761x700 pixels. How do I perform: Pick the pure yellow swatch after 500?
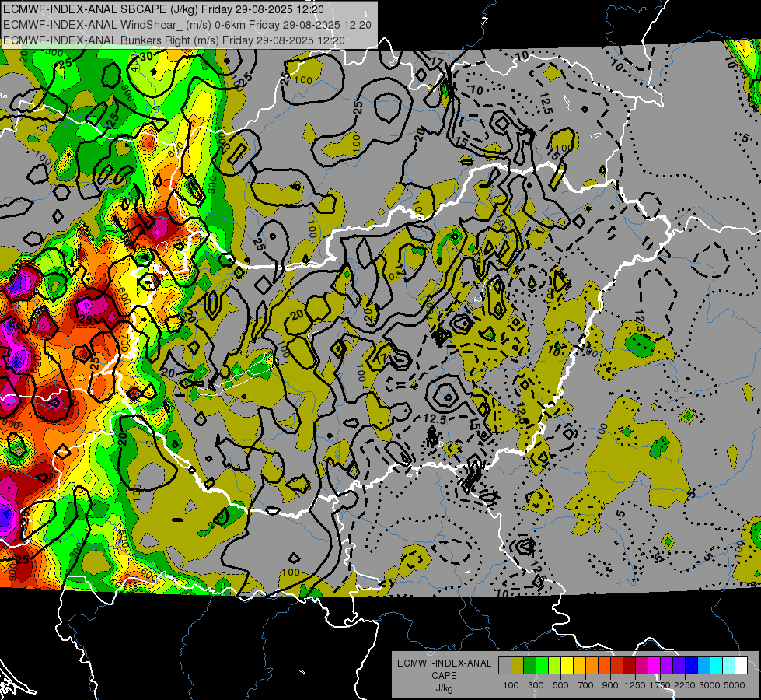click(x=567, y=665)
